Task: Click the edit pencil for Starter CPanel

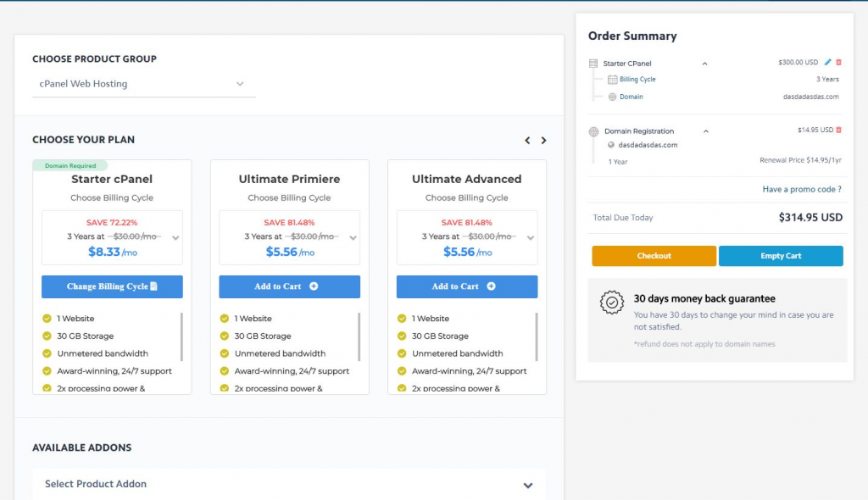Action: (828, 63)
